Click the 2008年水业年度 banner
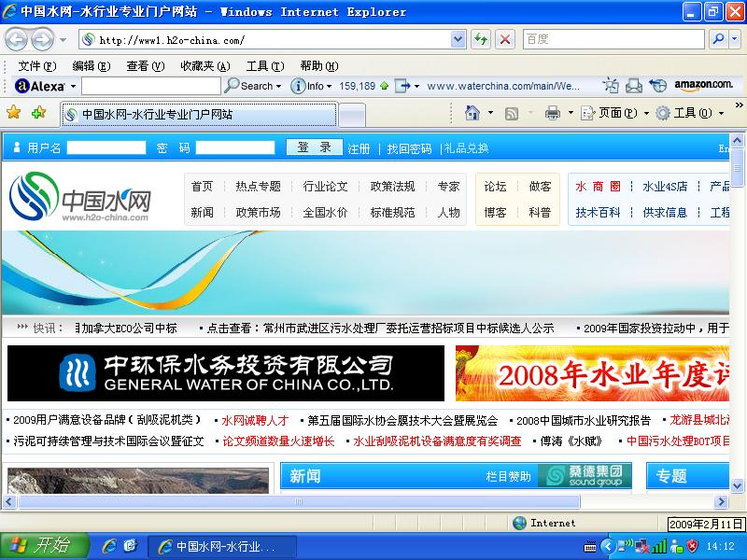747x560 pixels. pos(592,373)
